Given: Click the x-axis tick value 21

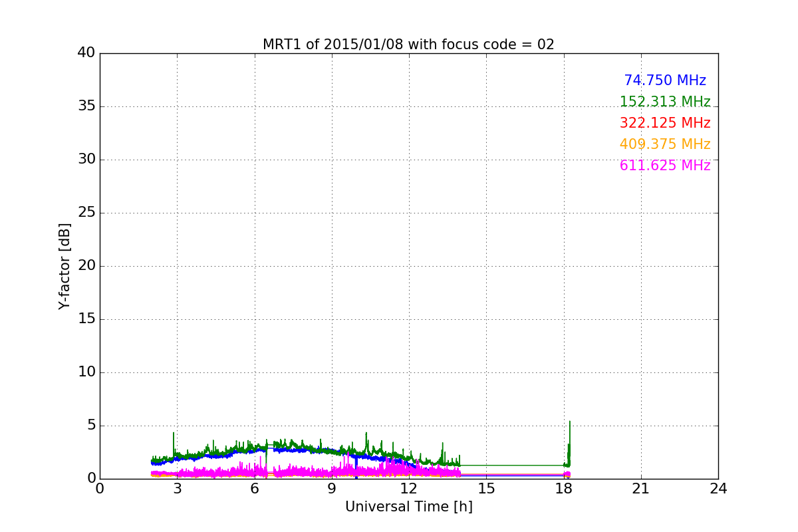Looking at the screenshot, I should [x=641, y=489].
